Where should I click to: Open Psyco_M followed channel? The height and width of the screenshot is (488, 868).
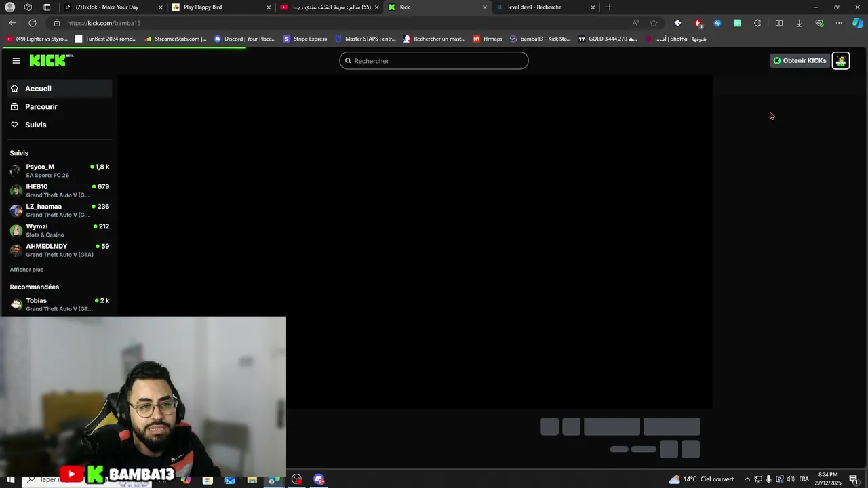(60, 171)
